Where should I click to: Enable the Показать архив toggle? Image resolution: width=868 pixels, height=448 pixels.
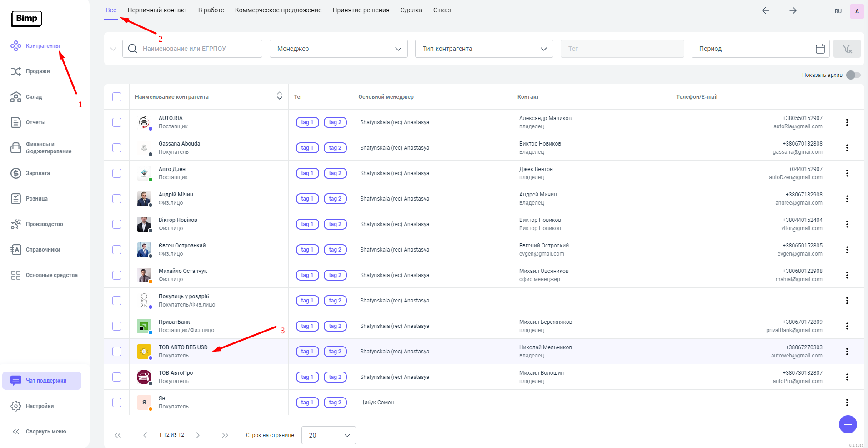[x=853, y=75]
